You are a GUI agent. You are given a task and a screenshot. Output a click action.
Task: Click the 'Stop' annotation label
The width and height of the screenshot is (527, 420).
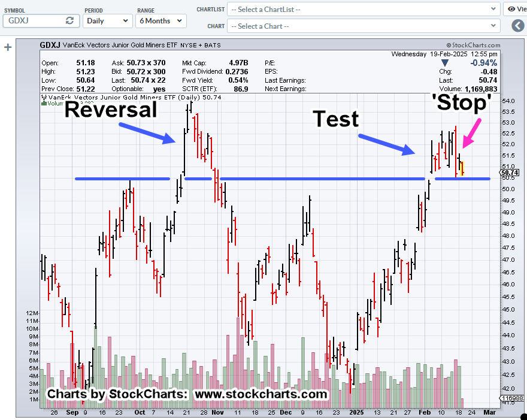pos(462,102)
